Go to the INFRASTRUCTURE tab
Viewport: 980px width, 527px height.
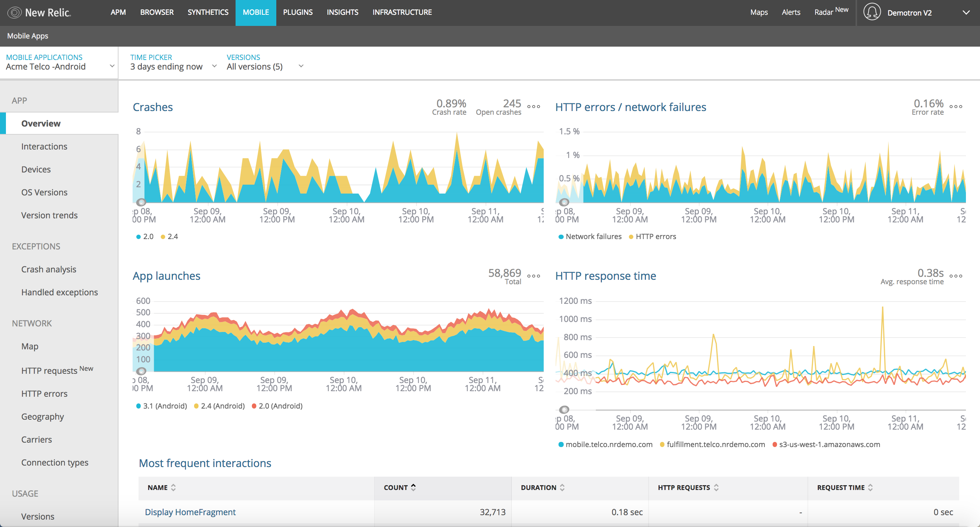pyautogui.click(x=402, y=12)
